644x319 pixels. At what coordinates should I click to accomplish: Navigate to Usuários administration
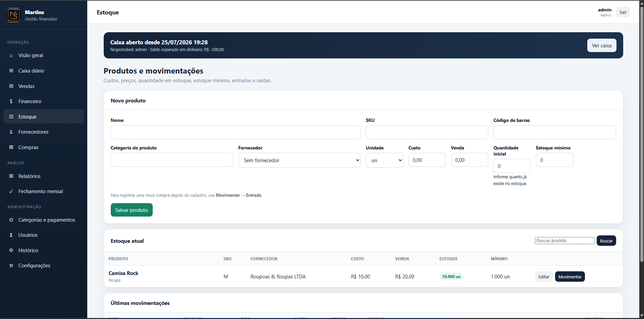(44, 235)
